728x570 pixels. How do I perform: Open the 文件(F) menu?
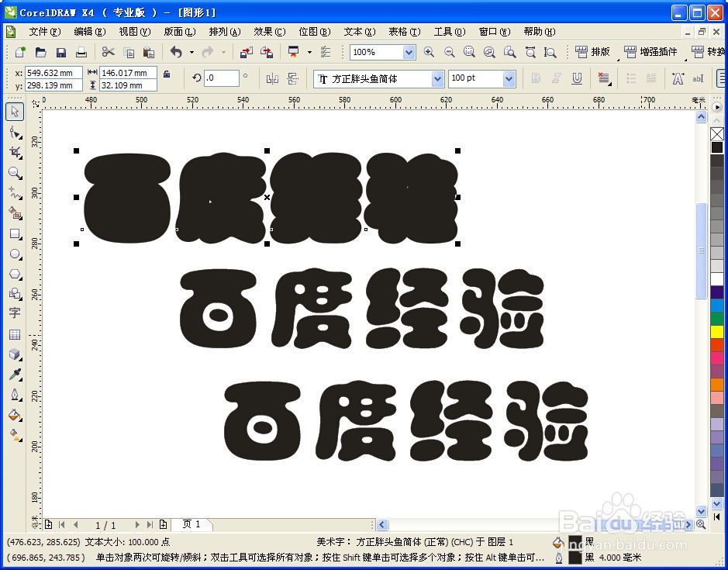point(44,32)
